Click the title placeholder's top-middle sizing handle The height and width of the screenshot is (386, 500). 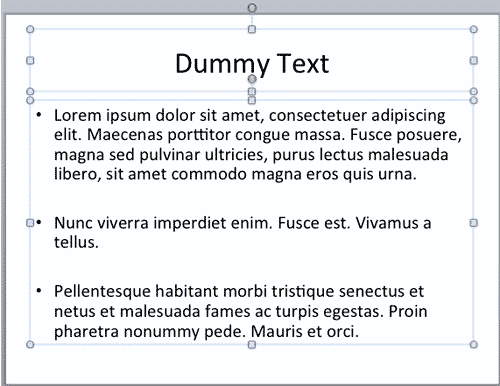(x=252, y=29)
